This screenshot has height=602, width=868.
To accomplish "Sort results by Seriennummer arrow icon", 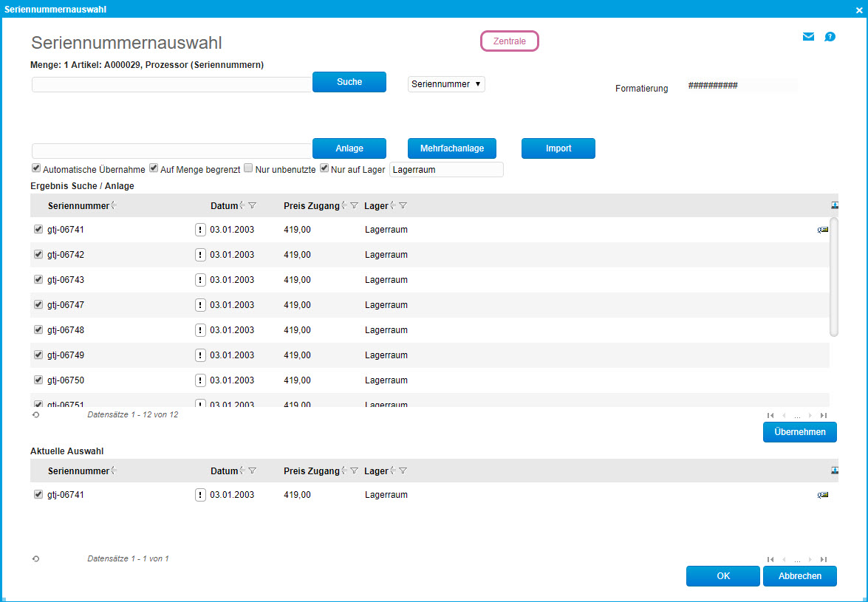I will tap(113, 205).
